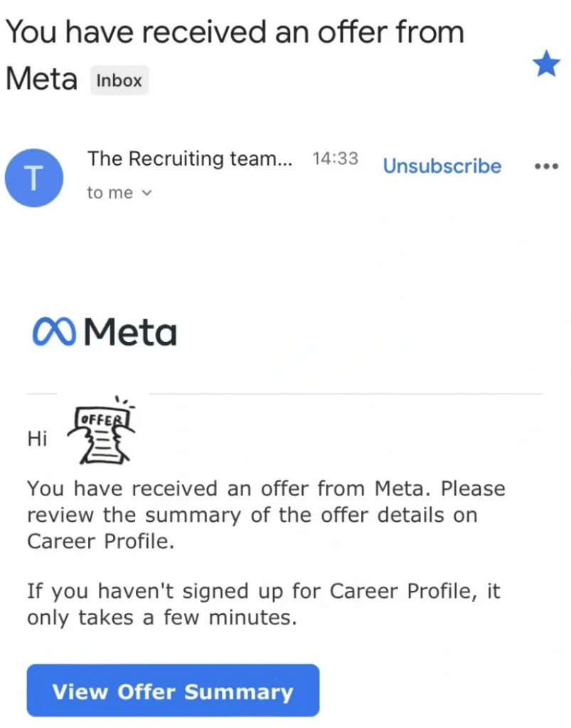Expand the 'to me' recipient details

point(110,192)
